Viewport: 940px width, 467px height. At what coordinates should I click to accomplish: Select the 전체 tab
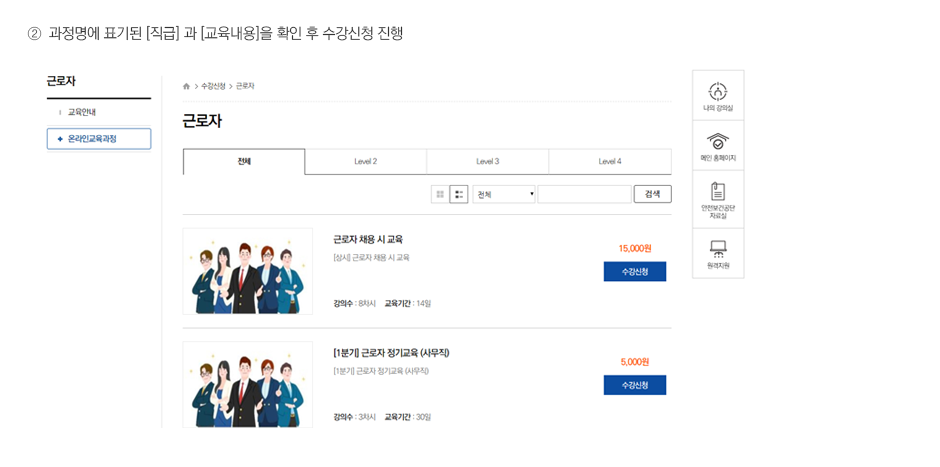(x=244, y=162)
